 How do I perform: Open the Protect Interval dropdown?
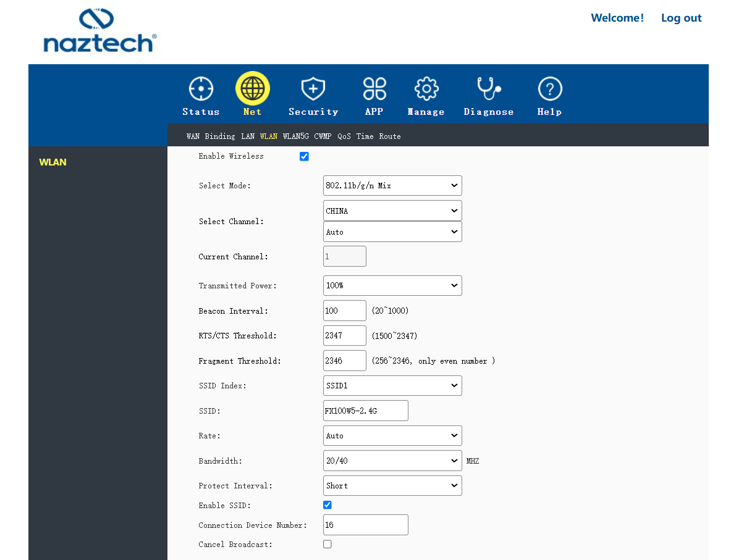point(392,485)
